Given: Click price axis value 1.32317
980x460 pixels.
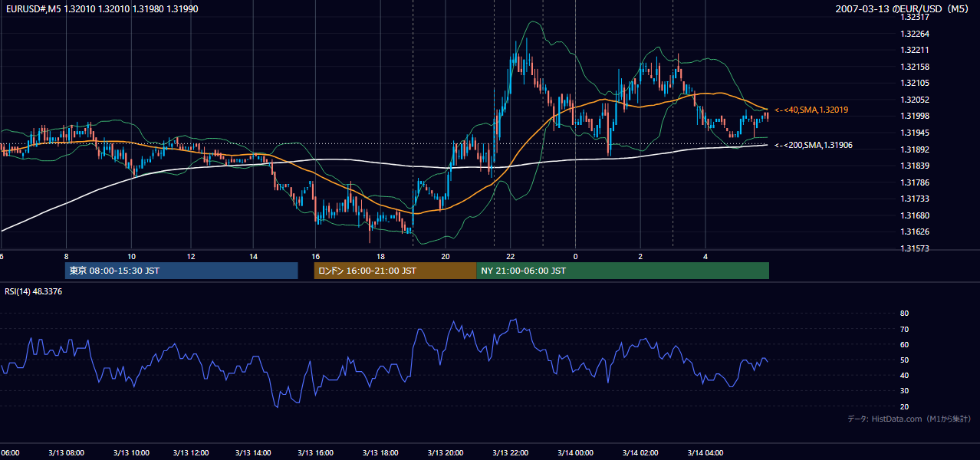Looking at the screenshot, I should (x=916, y=17).
